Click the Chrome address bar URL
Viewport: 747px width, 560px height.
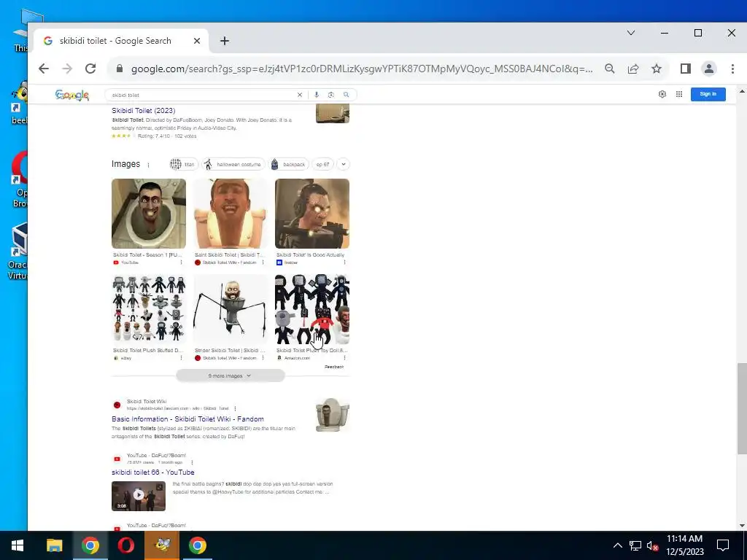pos(362,69)
